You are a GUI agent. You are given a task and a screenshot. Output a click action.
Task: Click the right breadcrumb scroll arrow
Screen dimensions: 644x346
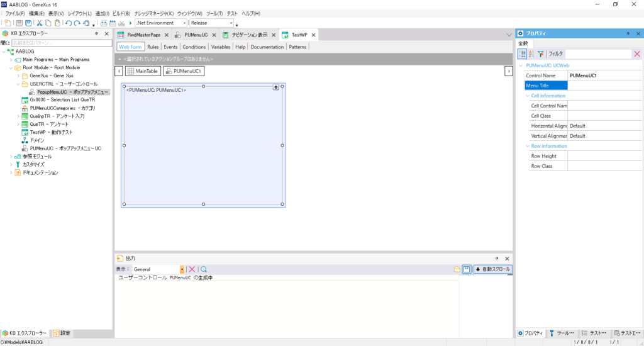point(508,71)
